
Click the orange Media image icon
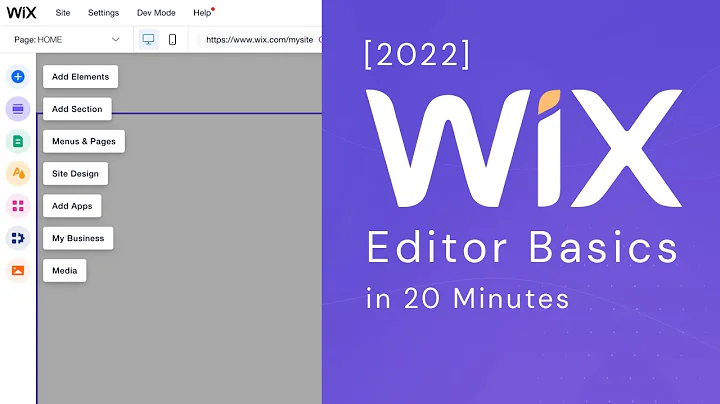(x=18, y=270)
